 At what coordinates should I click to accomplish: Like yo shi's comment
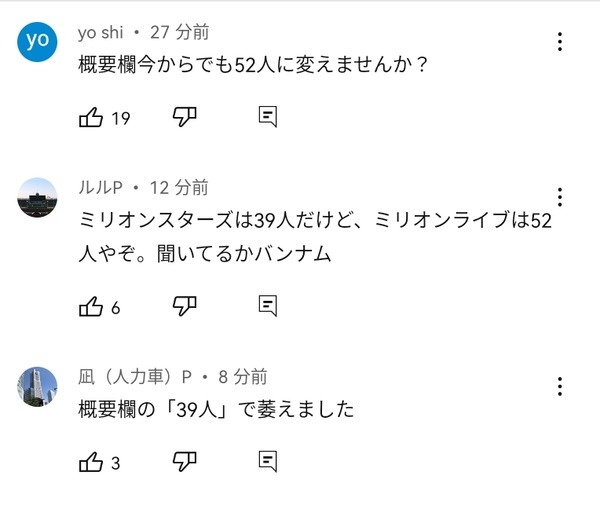[x=91, y=117]
